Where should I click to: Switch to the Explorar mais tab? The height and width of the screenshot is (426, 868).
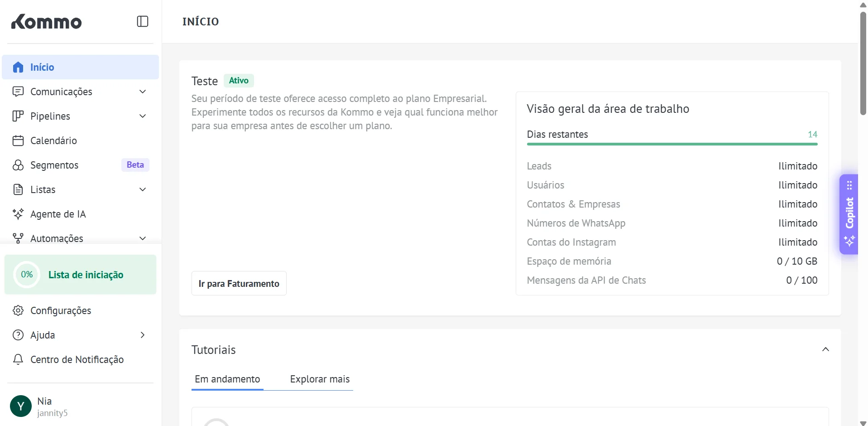click(x=320, y=379)
